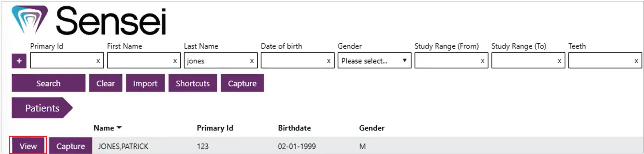View patient JONES, PATRICK

pos(28,146)
